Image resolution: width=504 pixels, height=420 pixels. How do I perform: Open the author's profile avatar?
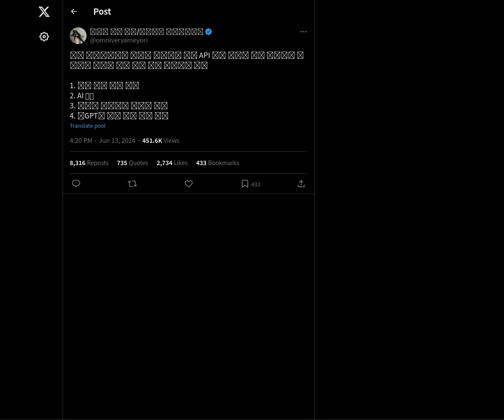[x=78, y=36]
